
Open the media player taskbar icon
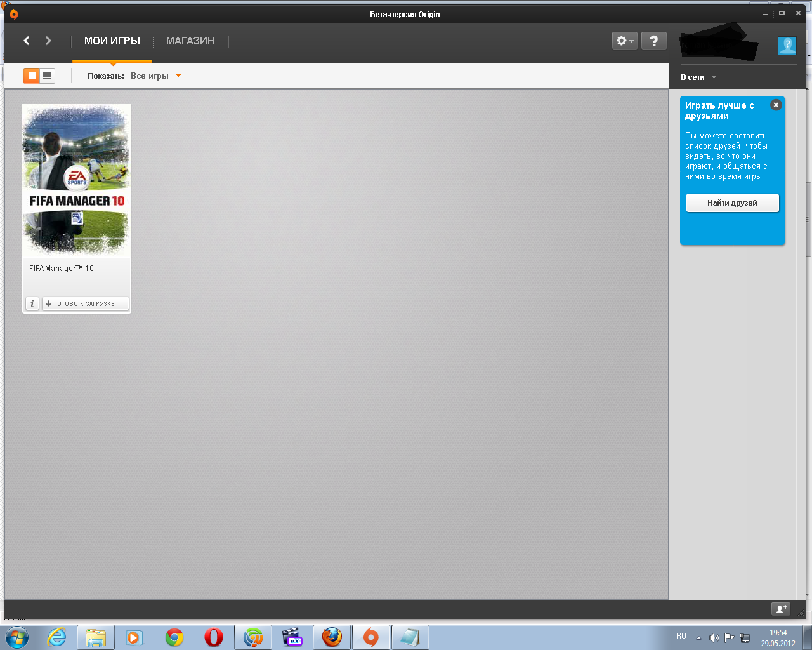click(x=134, y=637)
